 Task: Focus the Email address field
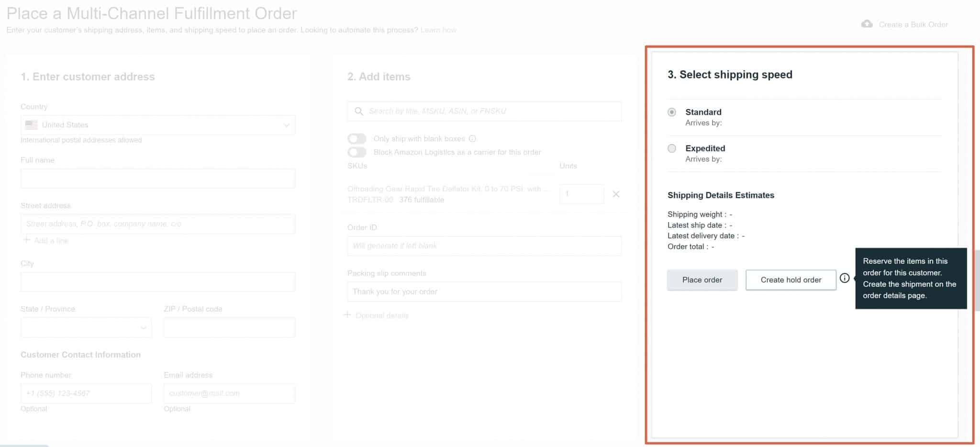point(229,393)
